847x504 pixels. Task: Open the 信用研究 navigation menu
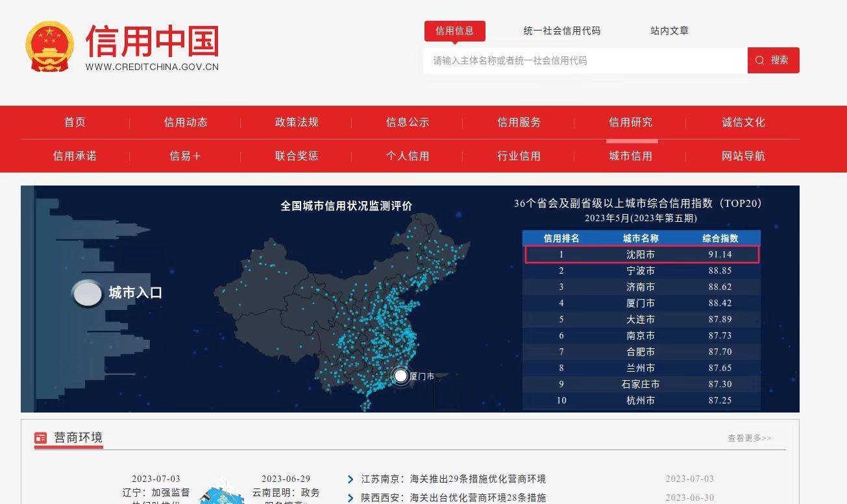click(x=630, y=122)
